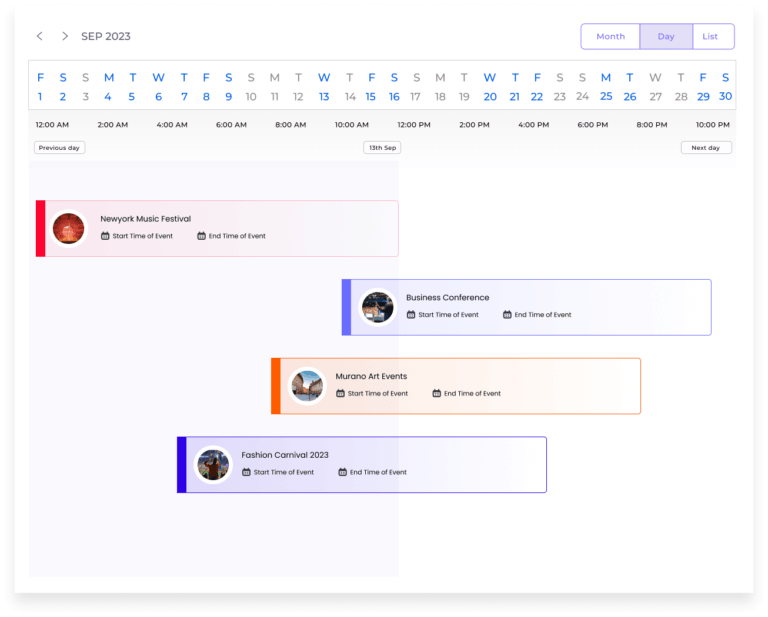Select the Day view tab
This screenshot has width=768, height=617.
pos(666,37)
